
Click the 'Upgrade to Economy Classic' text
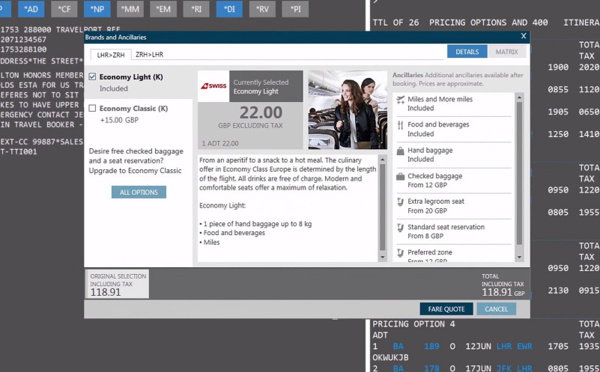tap(135, 171)
